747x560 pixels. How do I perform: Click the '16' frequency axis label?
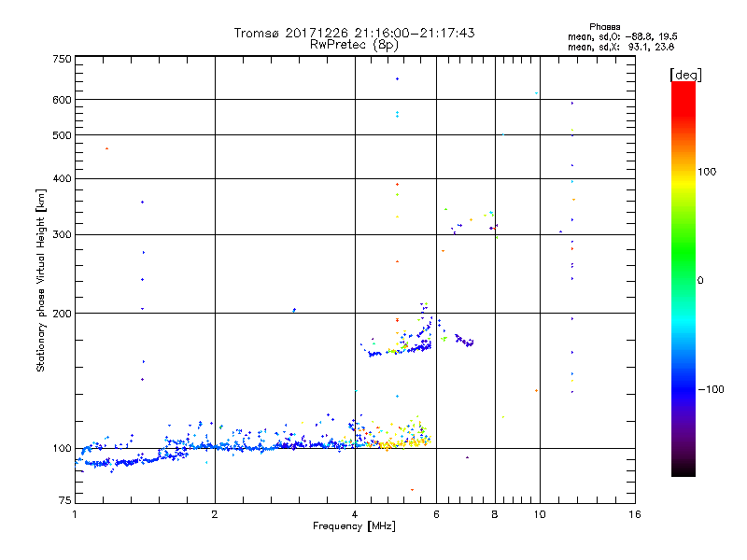coord(635,514)
